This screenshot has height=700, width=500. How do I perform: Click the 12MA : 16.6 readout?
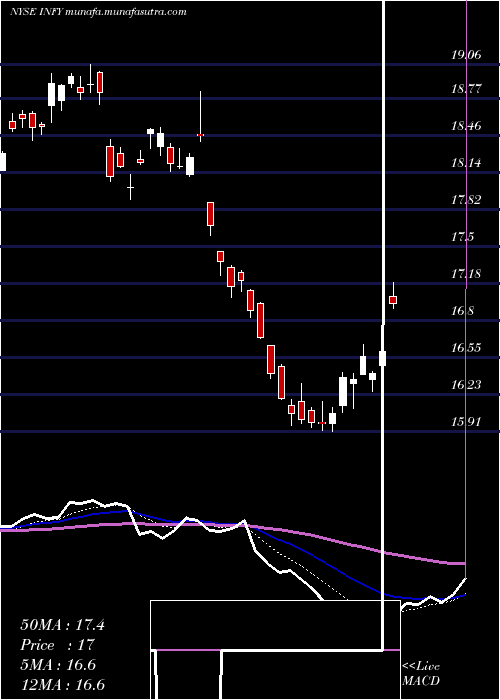(x=62, y=684)
